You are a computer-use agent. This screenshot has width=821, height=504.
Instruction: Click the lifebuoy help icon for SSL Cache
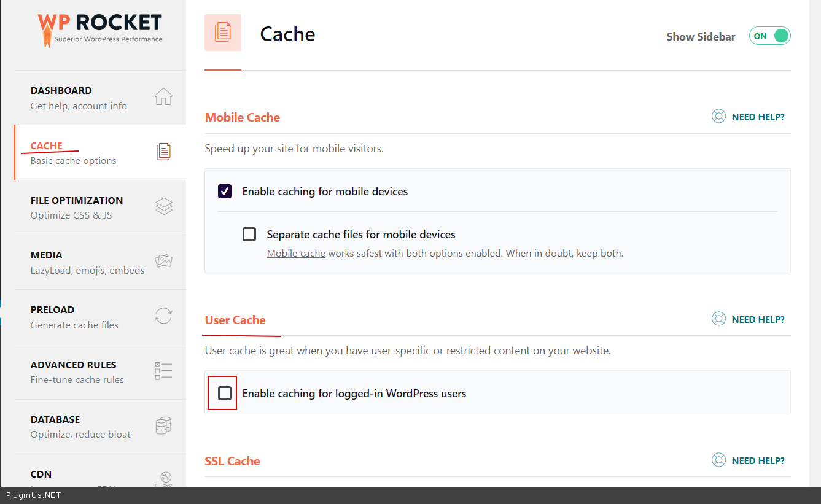coord(718,460)
